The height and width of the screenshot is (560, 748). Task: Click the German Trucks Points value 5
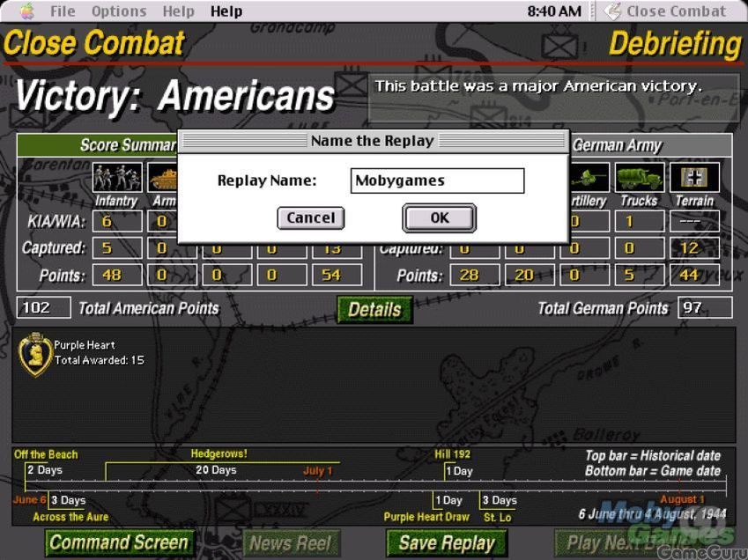(640, 275)
